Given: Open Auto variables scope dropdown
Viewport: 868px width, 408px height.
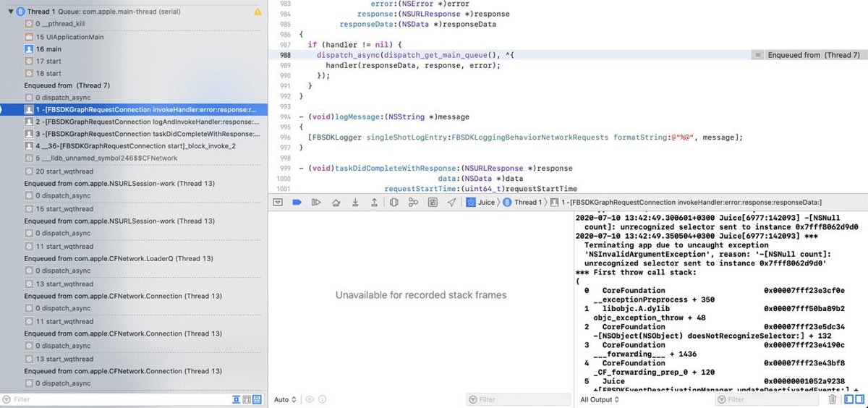Looking at the screenshot, I should [x=285, y=399].
